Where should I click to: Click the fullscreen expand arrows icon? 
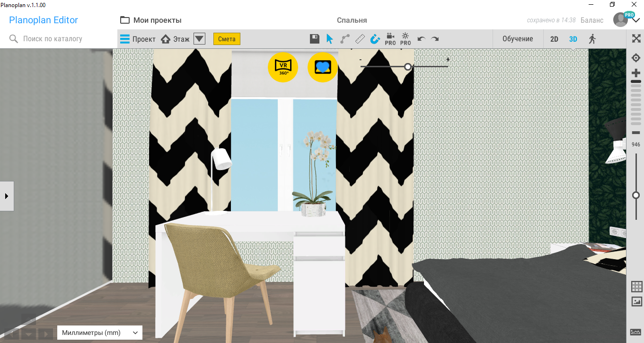pos(636,38)
